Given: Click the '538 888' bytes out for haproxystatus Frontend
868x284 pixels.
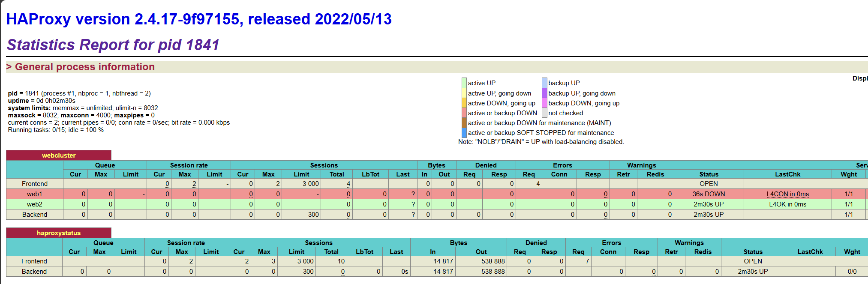Looking at the screenshot, I should (x=493, y=261).
